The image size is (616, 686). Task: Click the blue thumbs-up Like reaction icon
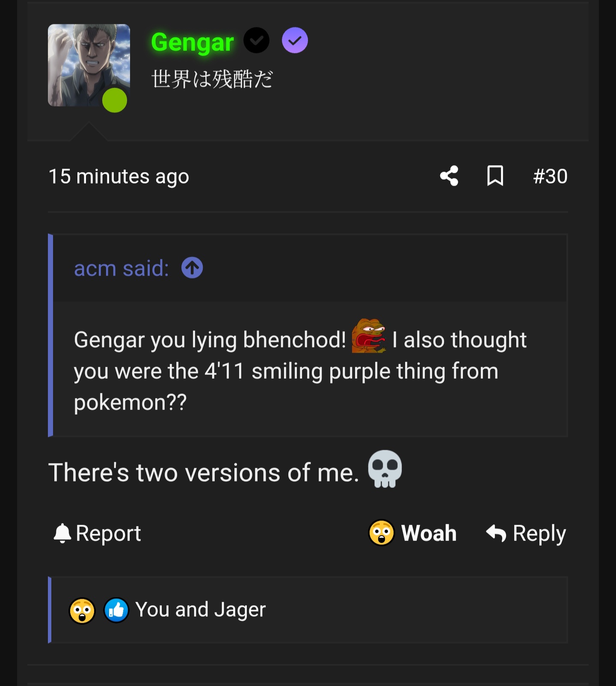coord(116,610)
